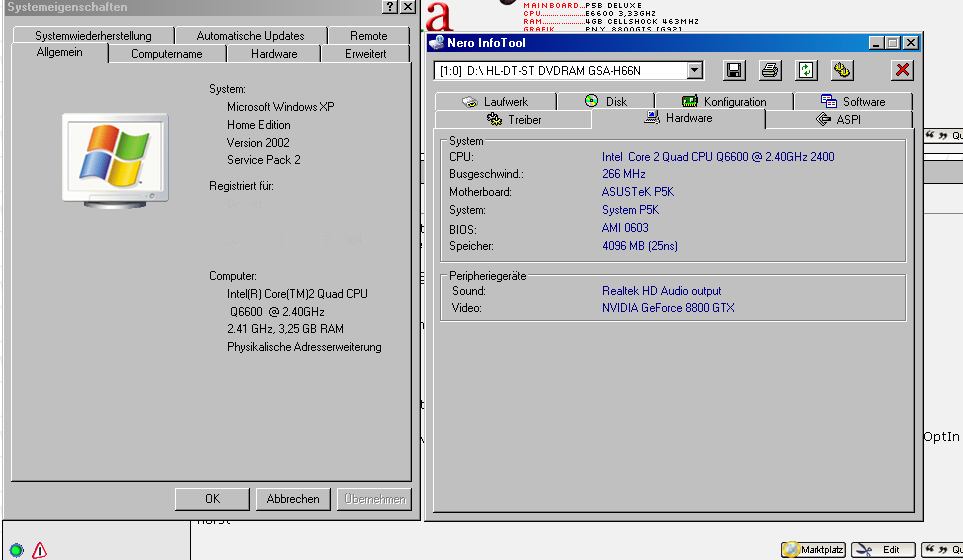The height and width of the screenshot is (560, 963).
Task: Select the Hardware tab in Nero InfoTool
Action: click(678, 118)
